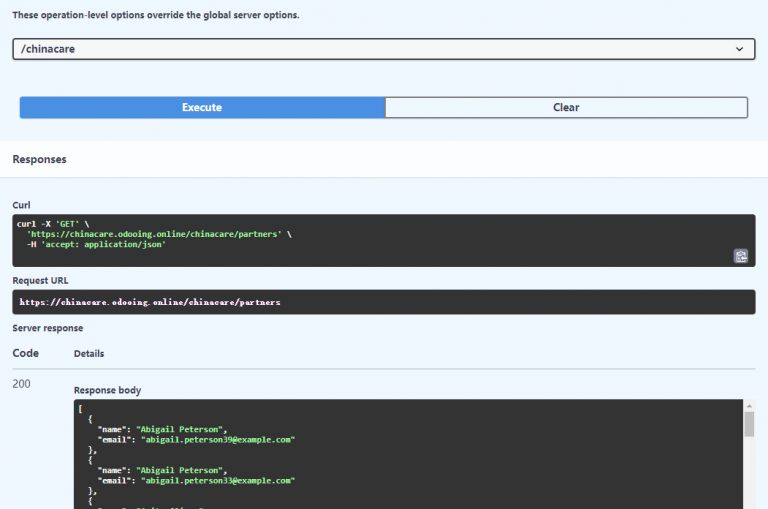Click the response body scrollbar thumb

click(x=749, y=425)
